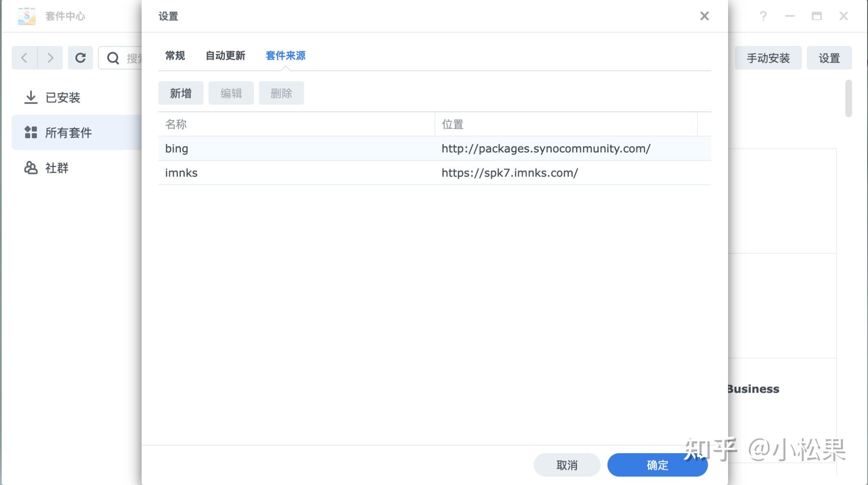Open the 社群 community section

76,168
